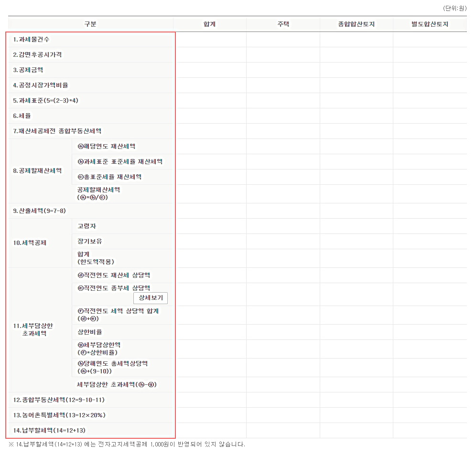Select the 주택 column header
Viewport: 476px width, 455px height.
pyautogui.click(x=283, y=24)
